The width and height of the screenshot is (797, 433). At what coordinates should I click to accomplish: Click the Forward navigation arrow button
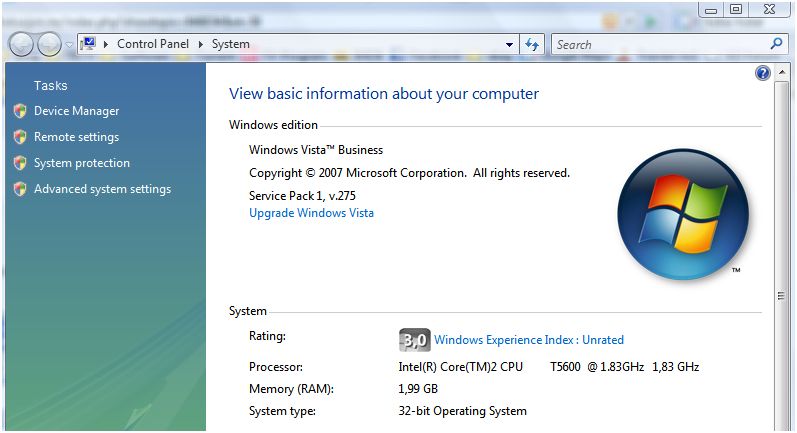tap(49, 44)
